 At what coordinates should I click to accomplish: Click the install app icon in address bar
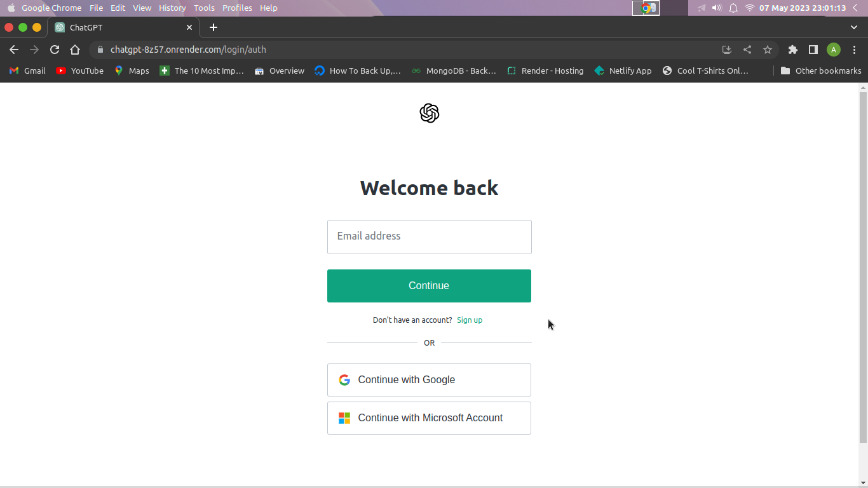[727, 50]
